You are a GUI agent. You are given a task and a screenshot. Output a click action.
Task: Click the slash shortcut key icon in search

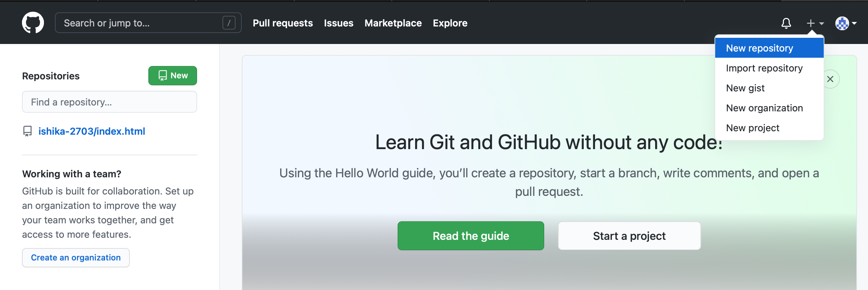click(229, 23)
